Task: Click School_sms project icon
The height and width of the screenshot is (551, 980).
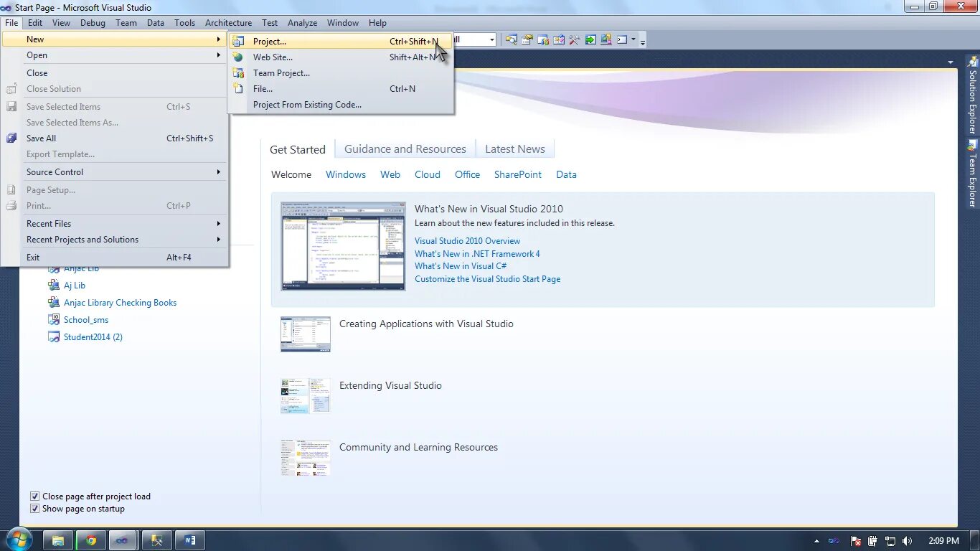Action: (54, 320)
